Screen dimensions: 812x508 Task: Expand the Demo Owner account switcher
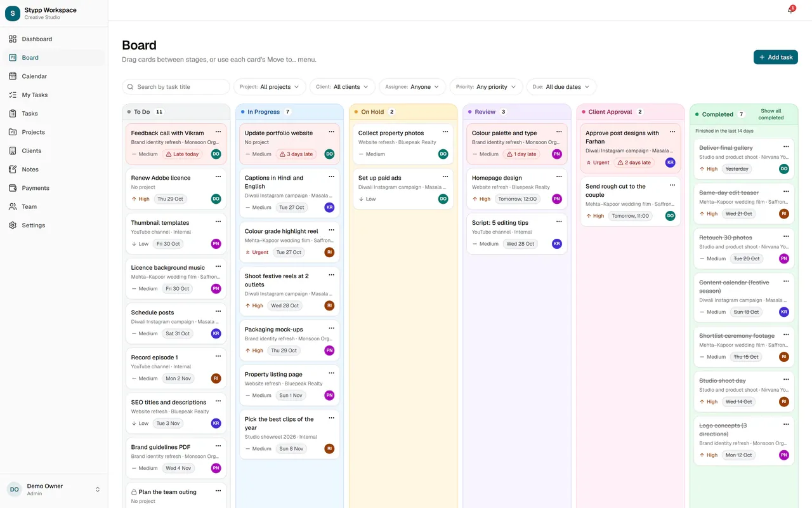[x=54, y=489]
